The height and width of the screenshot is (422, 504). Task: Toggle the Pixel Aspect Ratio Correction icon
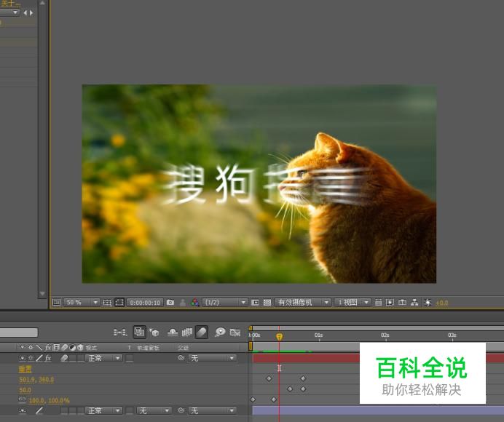pos(378,302)
